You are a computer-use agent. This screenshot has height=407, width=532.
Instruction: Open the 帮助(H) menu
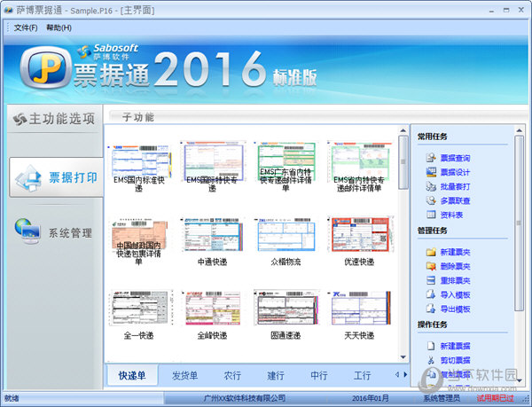59,27
